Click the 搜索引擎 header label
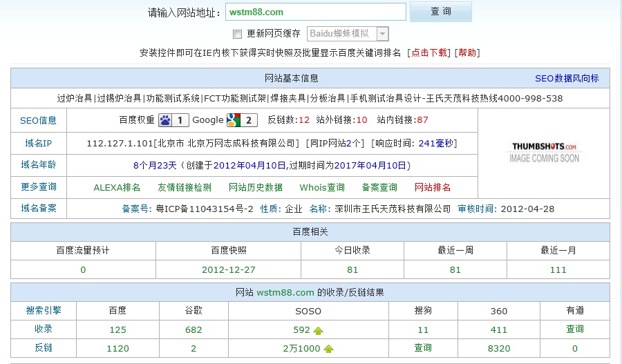622x364 pixels. tap(44, 311)
